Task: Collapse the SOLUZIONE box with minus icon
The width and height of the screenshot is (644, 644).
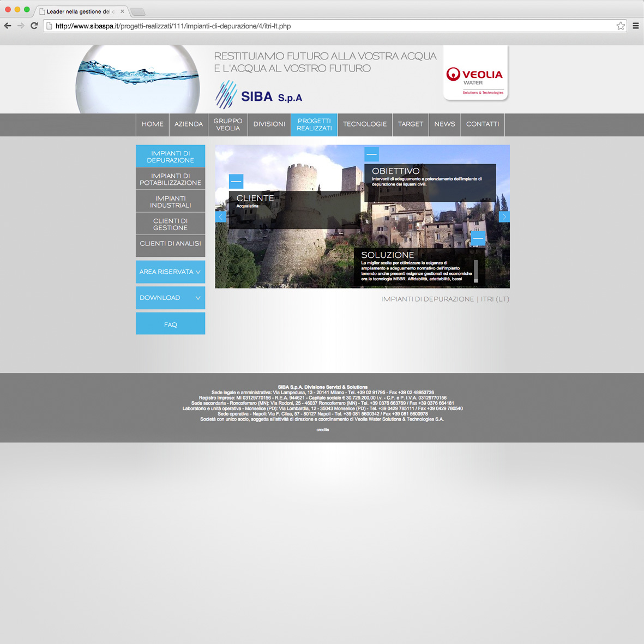Action: coord(478,238)
